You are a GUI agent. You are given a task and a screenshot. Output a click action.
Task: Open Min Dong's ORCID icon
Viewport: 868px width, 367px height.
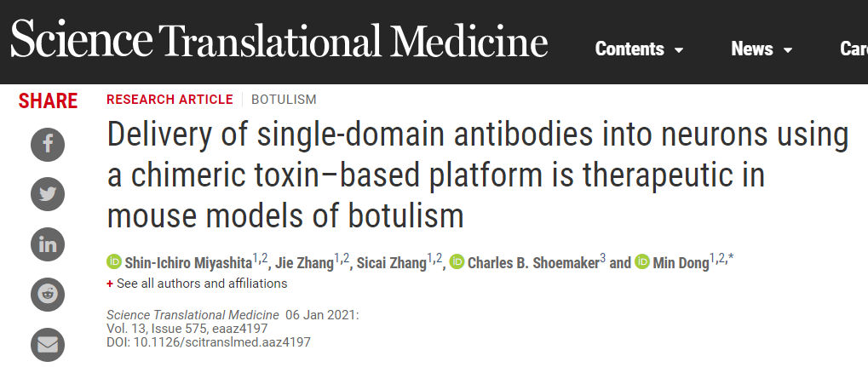[642, 261]
